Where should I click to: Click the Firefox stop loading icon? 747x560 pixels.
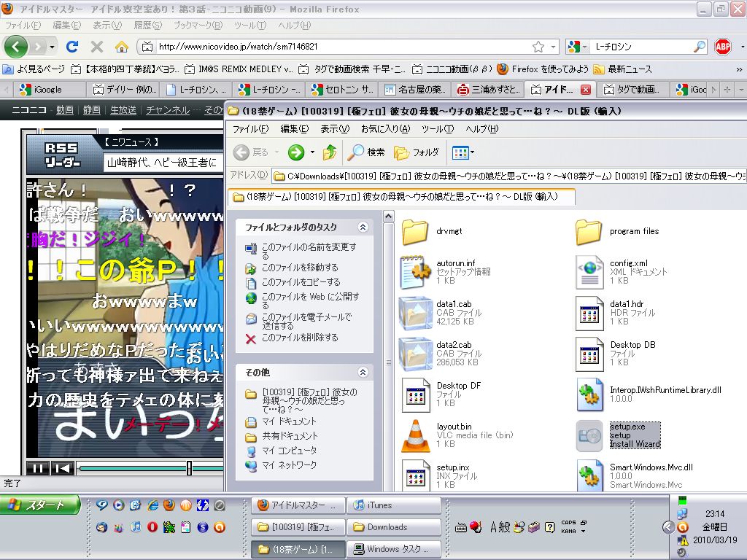[97, 47]
